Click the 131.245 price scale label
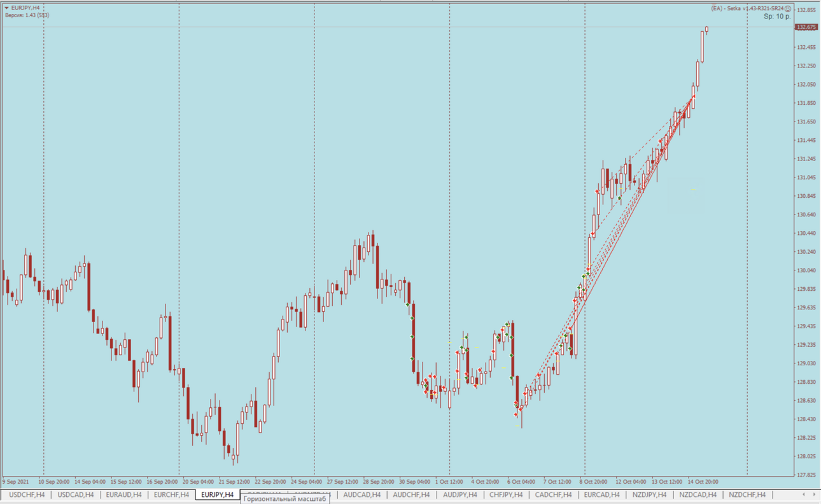The height and width of the screenshot is (504, 821). (806, 158)
